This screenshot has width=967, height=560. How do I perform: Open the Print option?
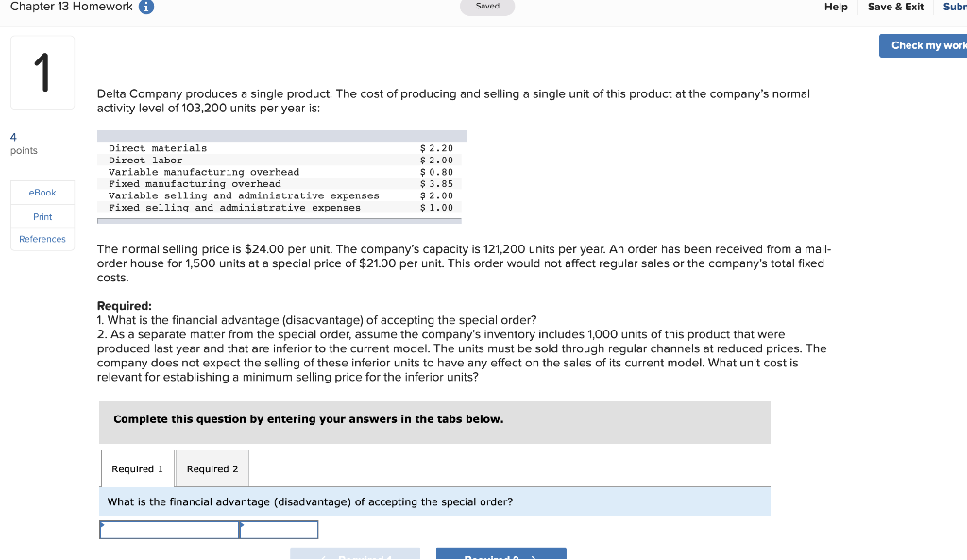[42, 216]
